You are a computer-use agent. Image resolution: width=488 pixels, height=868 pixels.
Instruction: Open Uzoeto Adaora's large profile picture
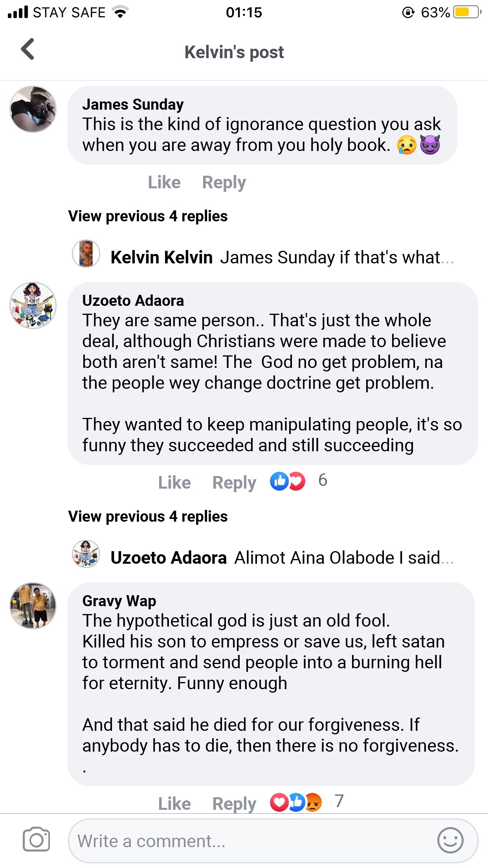point(33,305)
